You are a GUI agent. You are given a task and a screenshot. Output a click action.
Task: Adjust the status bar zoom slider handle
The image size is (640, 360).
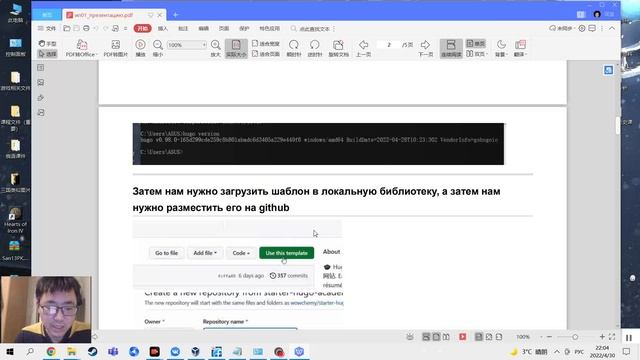575,337
